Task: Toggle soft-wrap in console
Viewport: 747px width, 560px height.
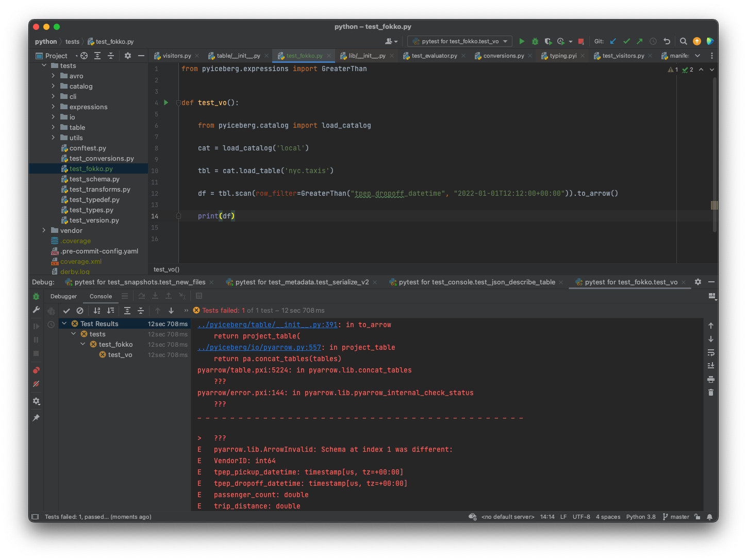Action: coord(711,352)
